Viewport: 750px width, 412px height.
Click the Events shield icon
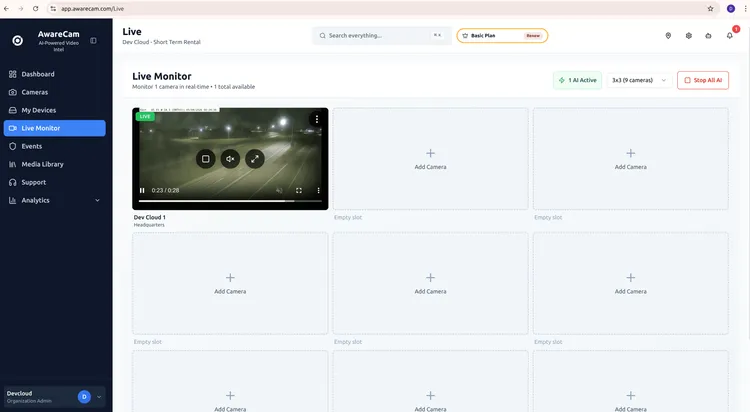pos(13,146)
